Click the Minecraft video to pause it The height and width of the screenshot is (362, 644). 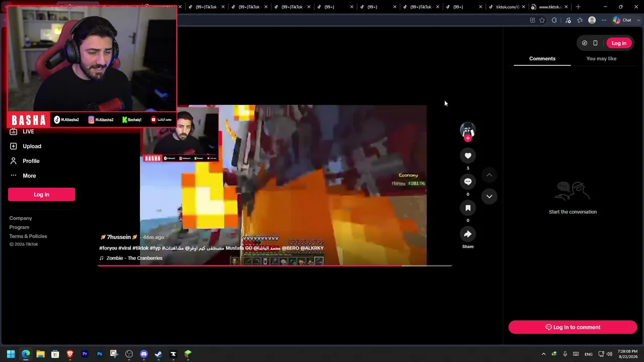[283, 185]
